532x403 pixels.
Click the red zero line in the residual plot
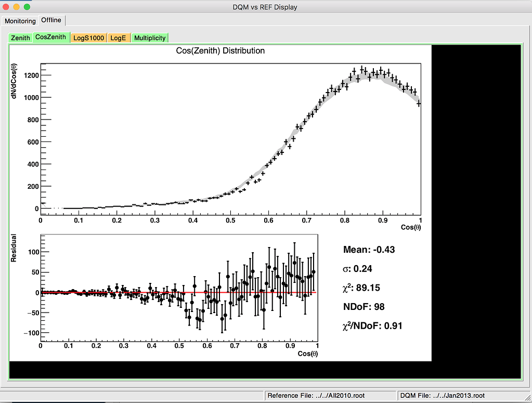click(178, 292)
